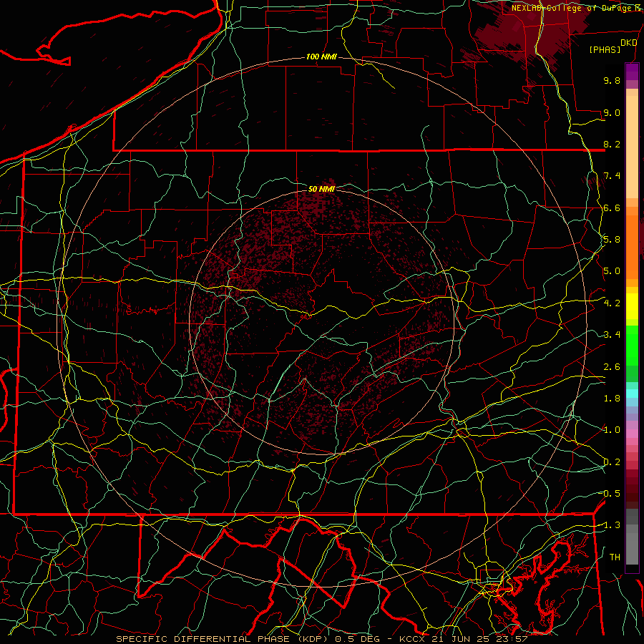Click the "TH" threshold label on the scale
The height and width of the screenshot is (644, 644).
[615, 557]
